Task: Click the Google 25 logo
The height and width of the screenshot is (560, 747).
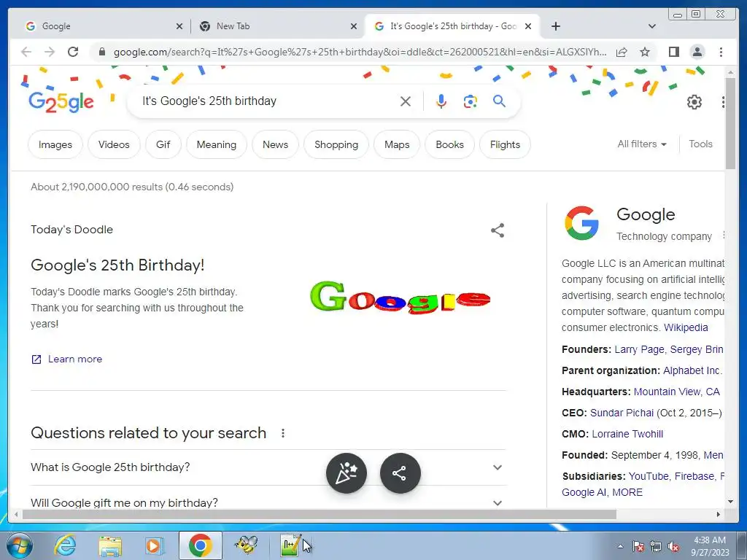Action: [61, 102]
